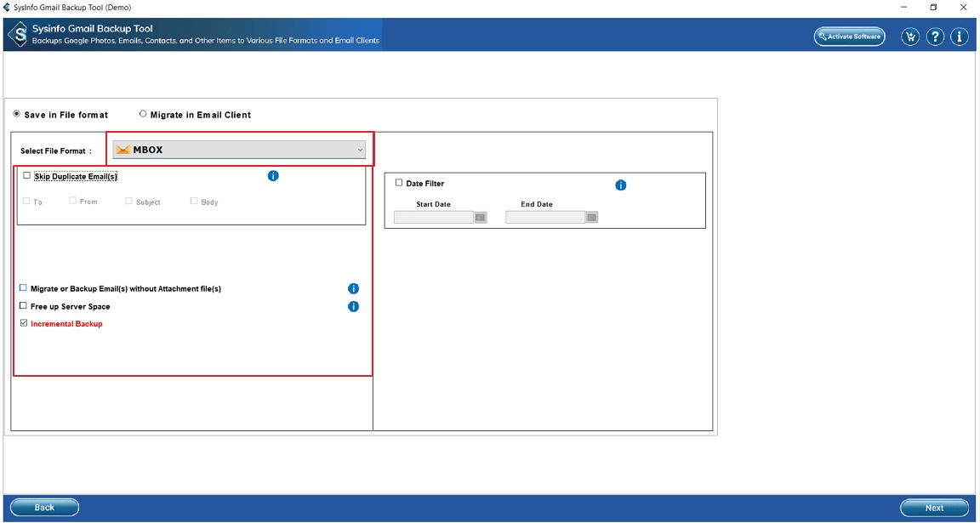
Task: Minimize the SysInfo Gmail Backup window
Action: tap(905, 8)
